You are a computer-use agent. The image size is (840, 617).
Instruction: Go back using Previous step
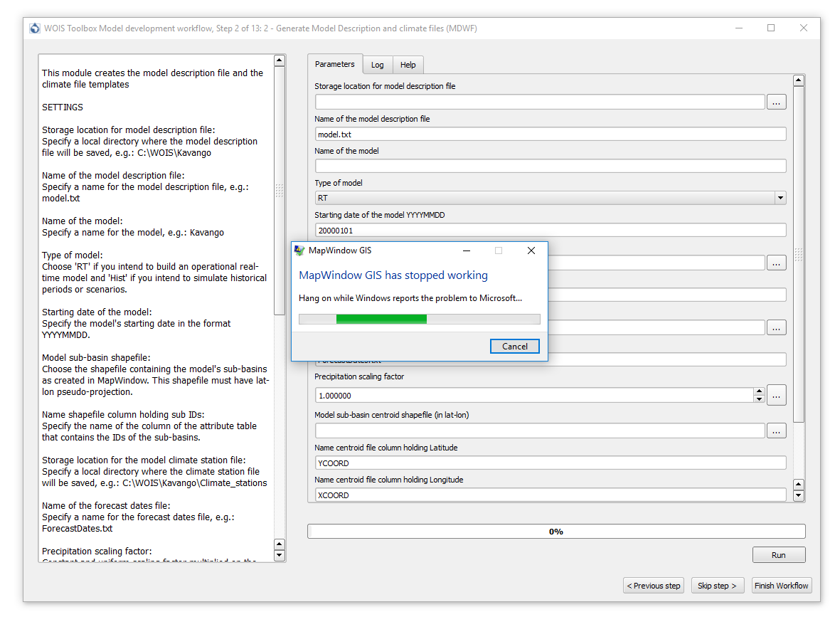(653, 585)
